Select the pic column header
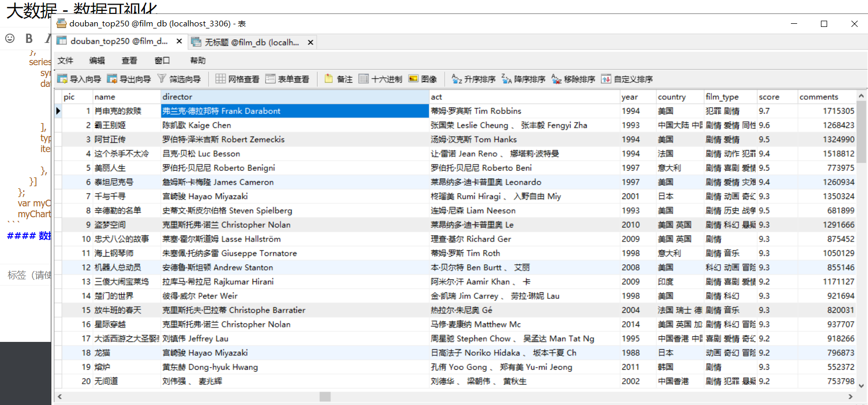 coord(77,97)
